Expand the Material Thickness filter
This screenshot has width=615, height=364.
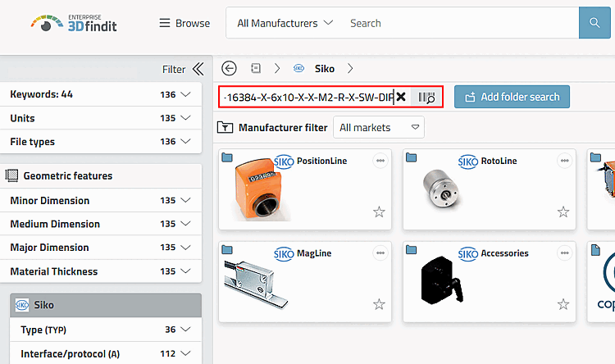(x=101, y=271)
